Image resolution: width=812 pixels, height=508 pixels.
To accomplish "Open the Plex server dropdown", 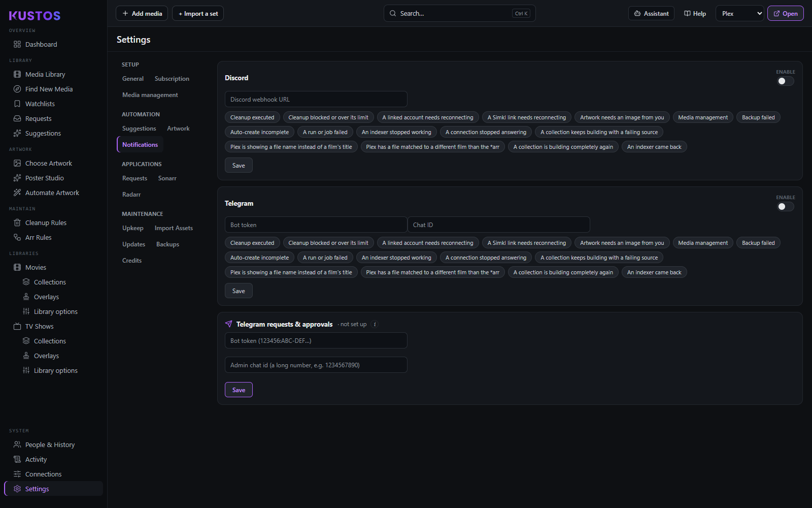I will coord(740,14).
